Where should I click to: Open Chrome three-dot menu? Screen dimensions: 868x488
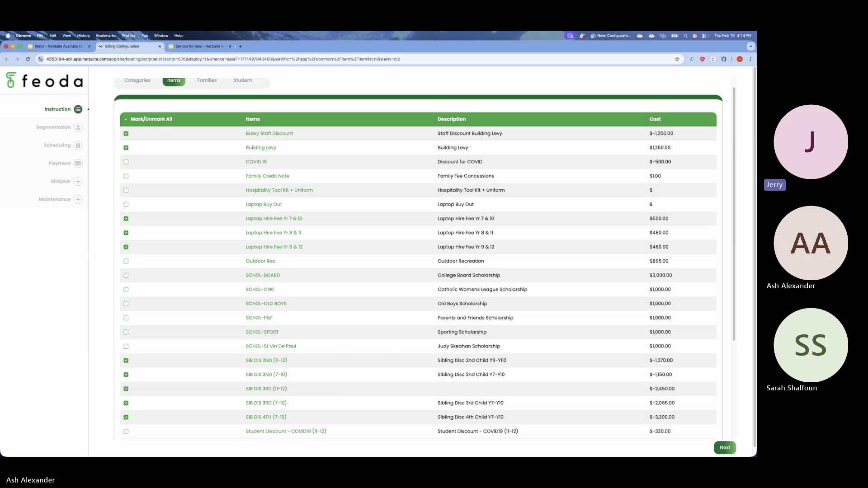[750, 59]
